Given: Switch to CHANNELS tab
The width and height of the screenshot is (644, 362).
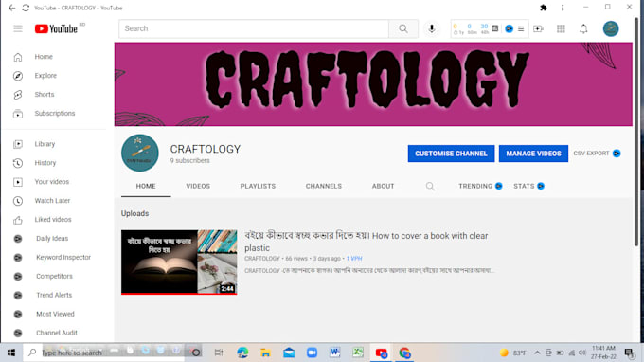Looking at the screenshot, I should pyautogui.click(x=324, y=186).
